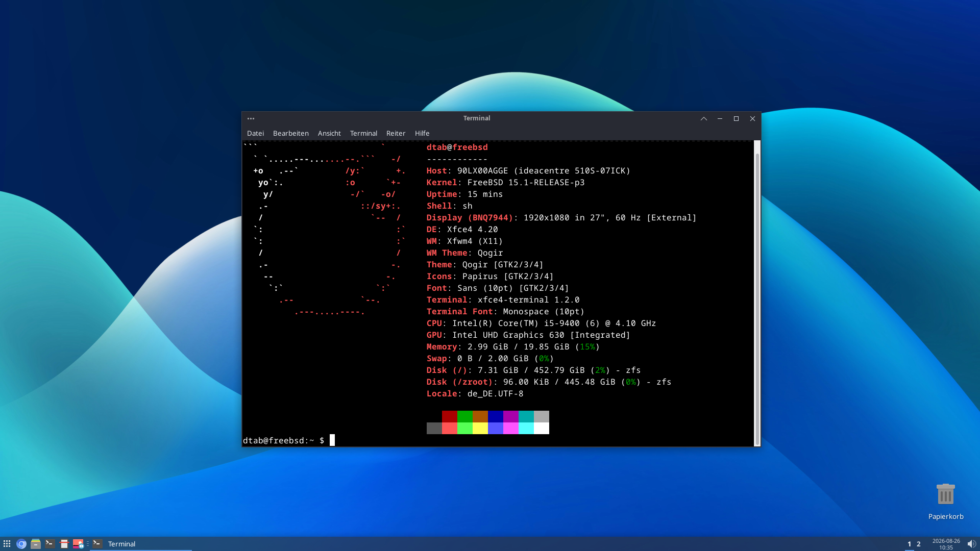Click the 'Disk (/zroot)' line showing 96.00 KiB
This screenshot has width=980, height=551.
549,382
